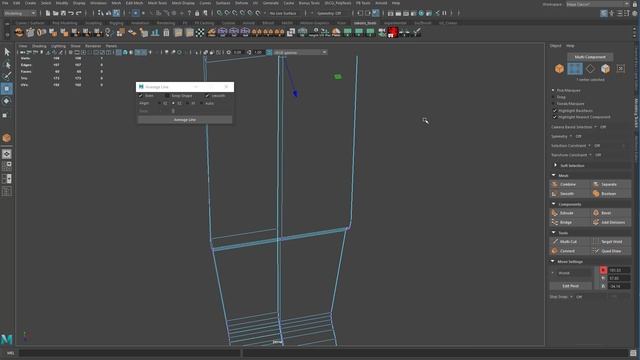Click the Bevel button
Viewport: 640px width, 360px height.
coord(611,213)
